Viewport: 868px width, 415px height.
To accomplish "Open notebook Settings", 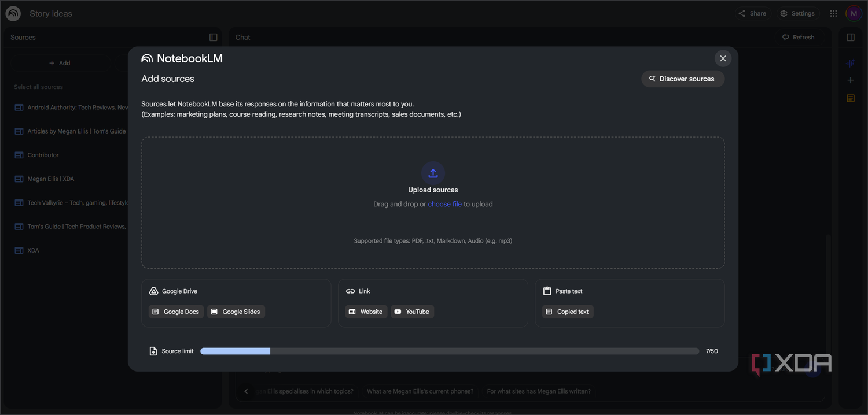I will [x=797, y=13].
